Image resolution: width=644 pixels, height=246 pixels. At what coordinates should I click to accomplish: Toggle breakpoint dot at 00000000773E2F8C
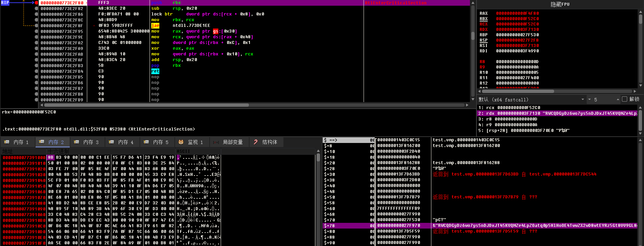[x=36, y=20]
